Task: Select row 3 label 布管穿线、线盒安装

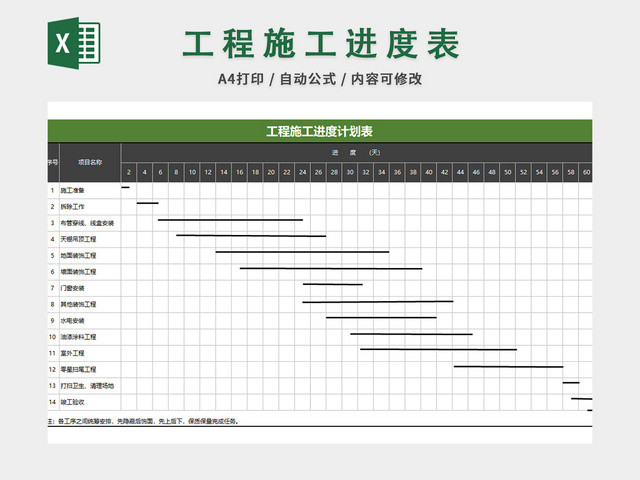Action: click(87, 223)
